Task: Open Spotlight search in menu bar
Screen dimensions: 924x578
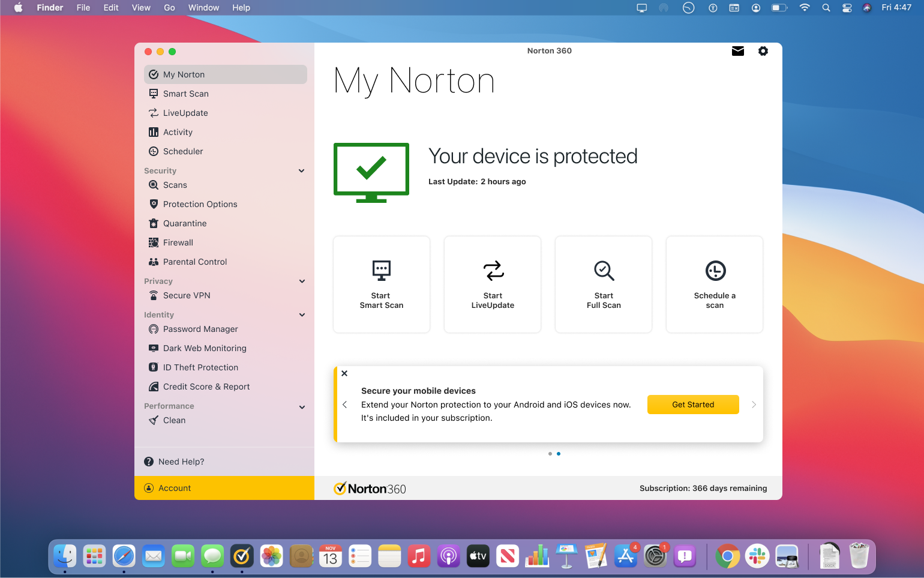Action: tap(826, 8)
